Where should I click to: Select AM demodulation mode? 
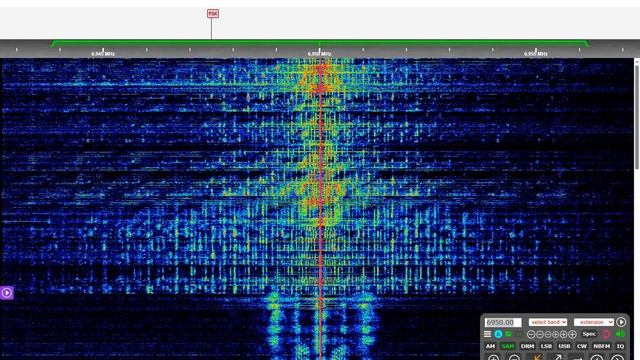point(490,346)
